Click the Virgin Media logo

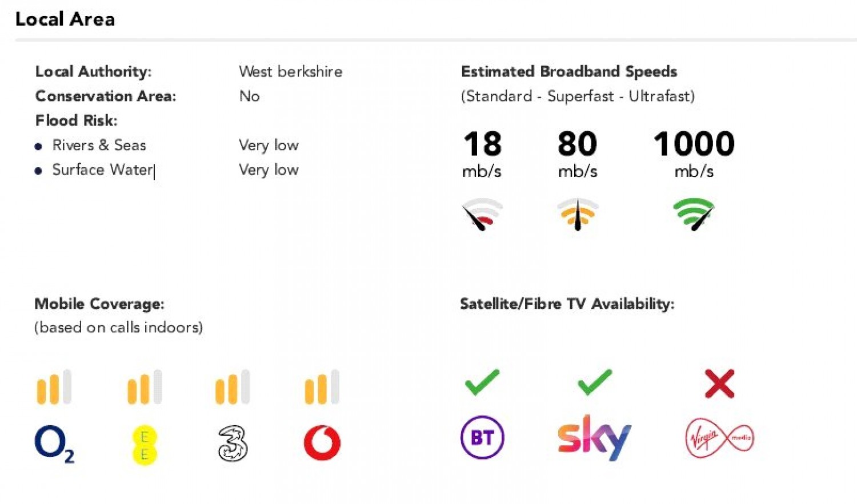719,438
